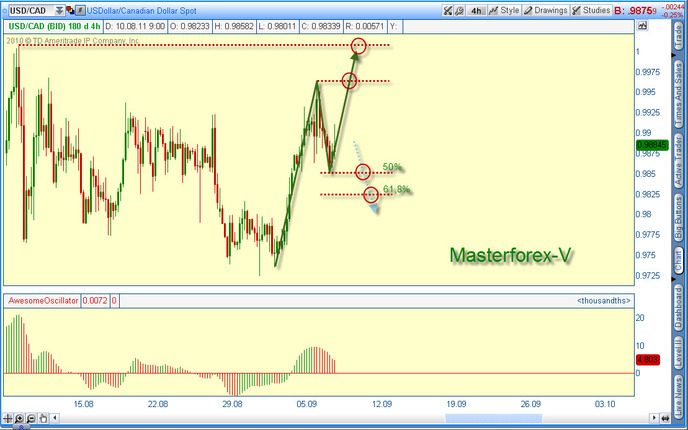
Task: Select the crosshair cursor tool
Action: [8, 418]
